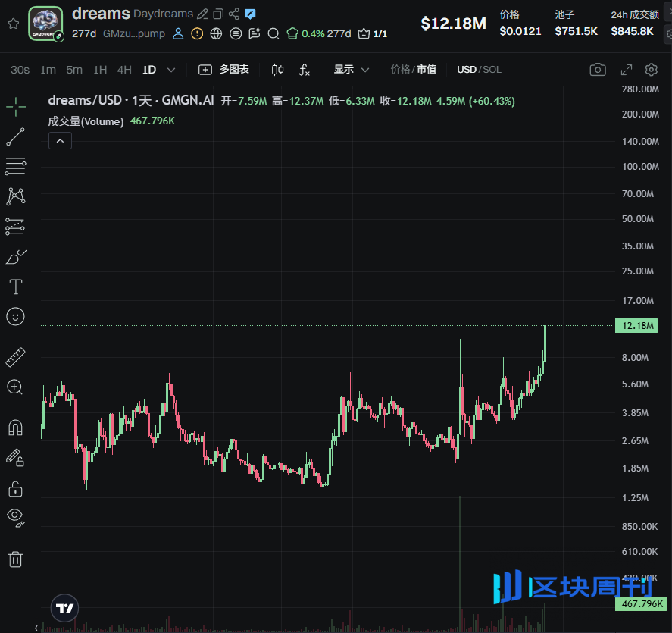
Task: Open the fx indicators menu
Action: click(x=305, y=70)
